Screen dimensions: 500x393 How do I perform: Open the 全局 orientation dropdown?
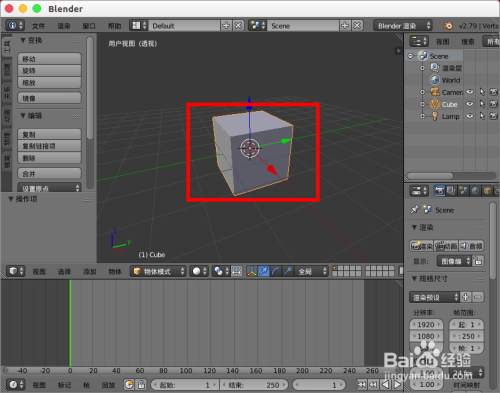tap(312, 271)
